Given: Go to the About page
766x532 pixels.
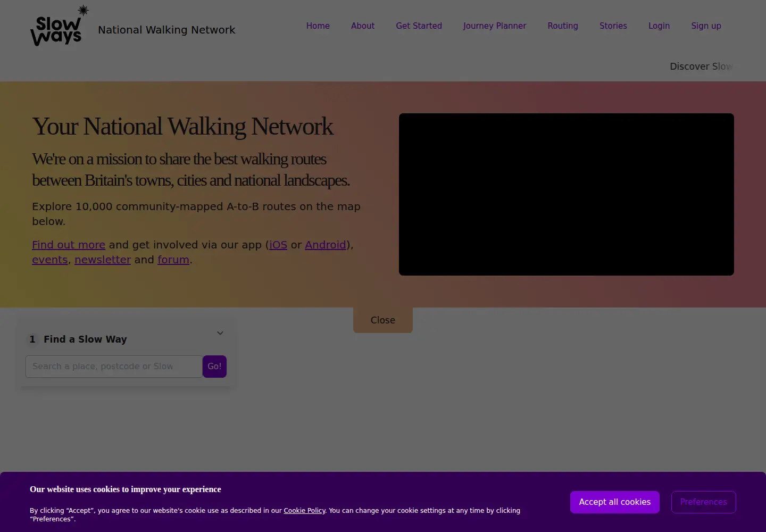Looking at the screenshot, I should (x=363, y=26).
